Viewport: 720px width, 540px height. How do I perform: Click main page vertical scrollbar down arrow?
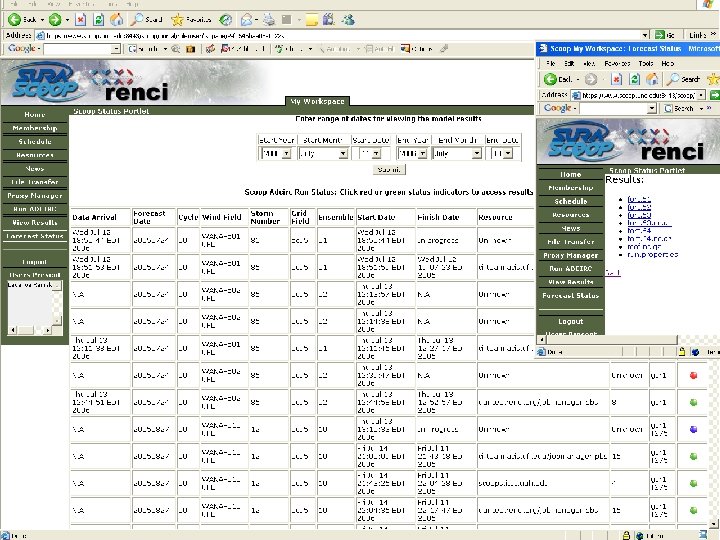pyautogui.click(x=714, y=523)
